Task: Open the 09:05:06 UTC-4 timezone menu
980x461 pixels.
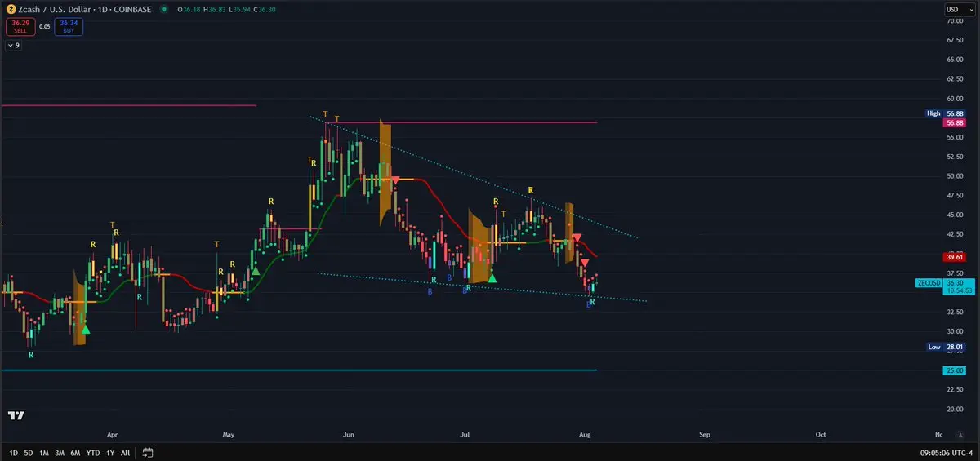Action: click(947, 452)
